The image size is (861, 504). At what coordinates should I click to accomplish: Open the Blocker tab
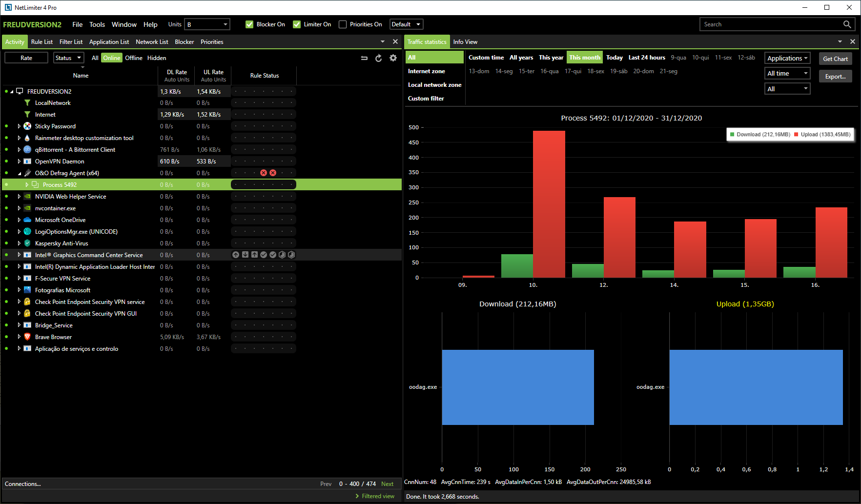(184, 42)
